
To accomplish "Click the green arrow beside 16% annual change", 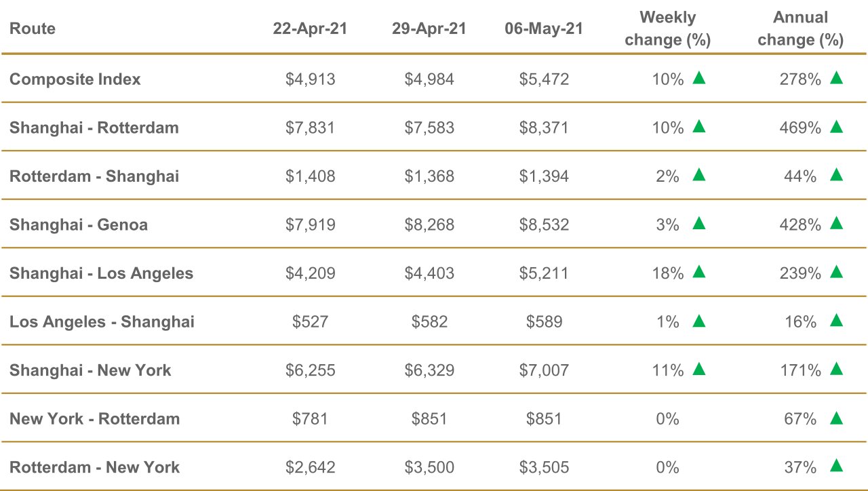I will click(836, 321).
